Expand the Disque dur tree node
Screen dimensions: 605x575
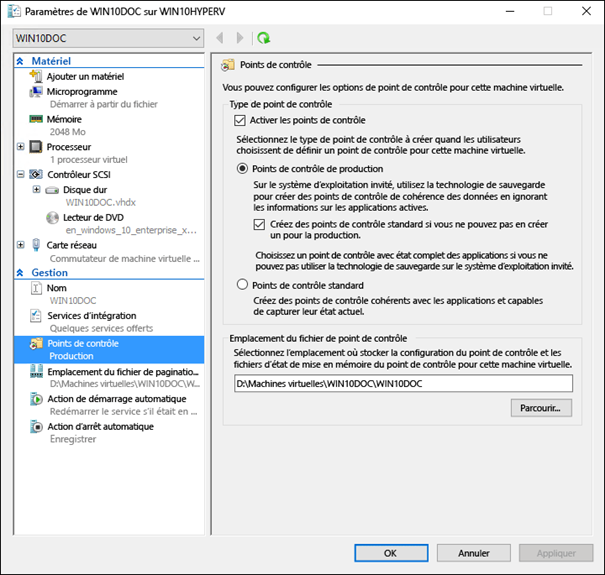click(x=36, y=189)
